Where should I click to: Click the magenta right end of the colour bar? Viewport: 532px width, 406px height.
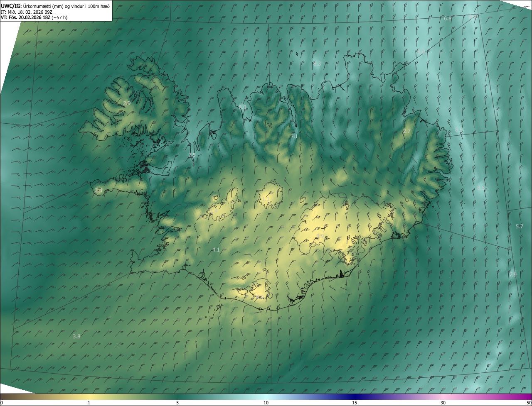point(527,396)
